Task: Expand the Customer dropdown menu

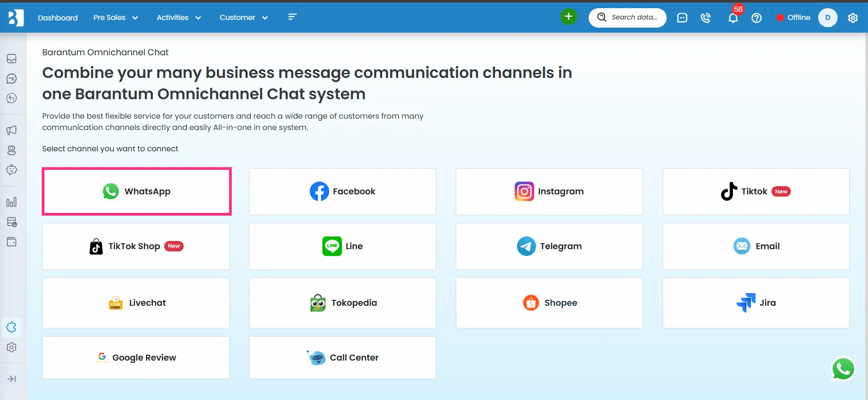Action: 244,18
